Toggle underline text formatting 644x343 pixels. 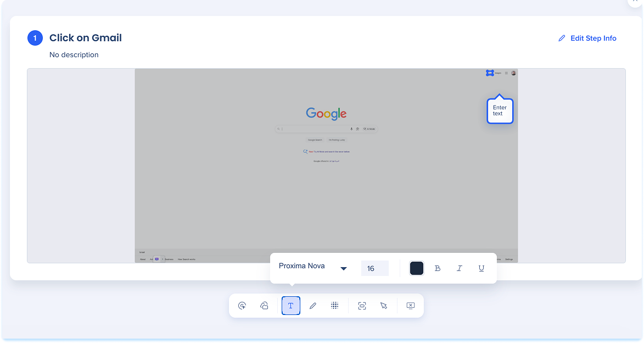point(481,268)
